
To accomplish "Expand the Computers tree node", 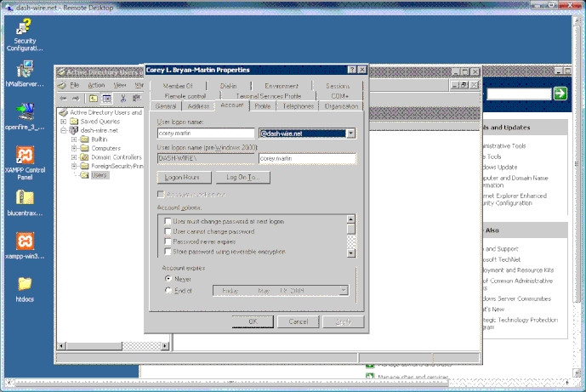I will (74, 148).
